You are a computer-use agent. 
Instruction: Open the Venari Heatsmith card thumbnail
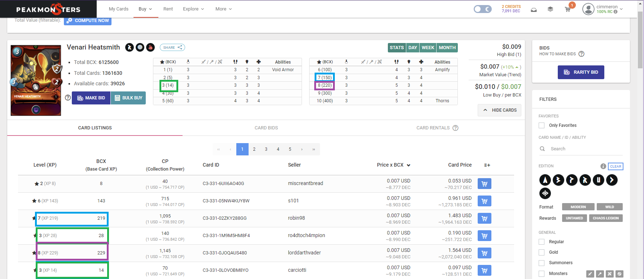(36, 80)
